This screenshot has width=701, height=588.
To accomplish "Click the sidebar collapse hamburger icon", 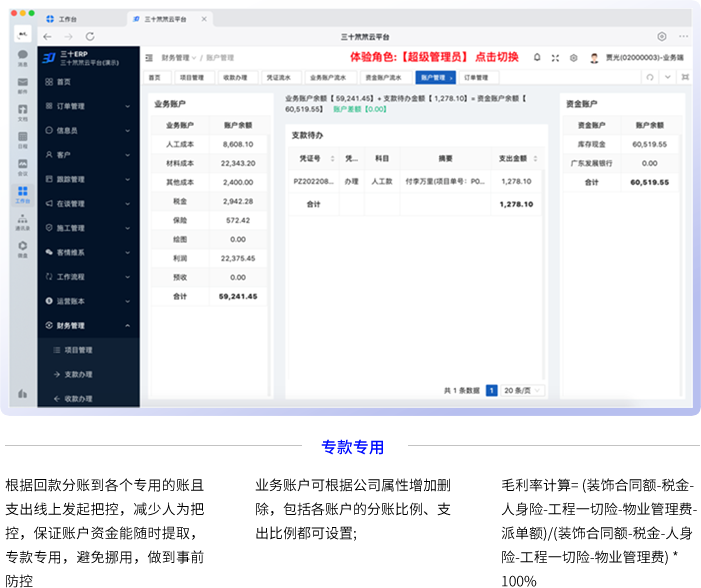I will 149,58.
